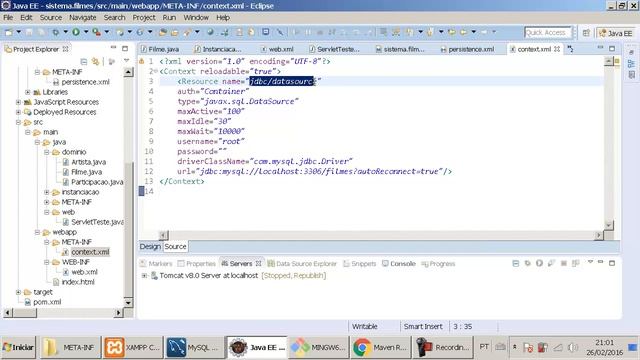640x360 pixels.
Task: Click the editor horizontal scrollbar right arrow
Action: pos(598,235)
